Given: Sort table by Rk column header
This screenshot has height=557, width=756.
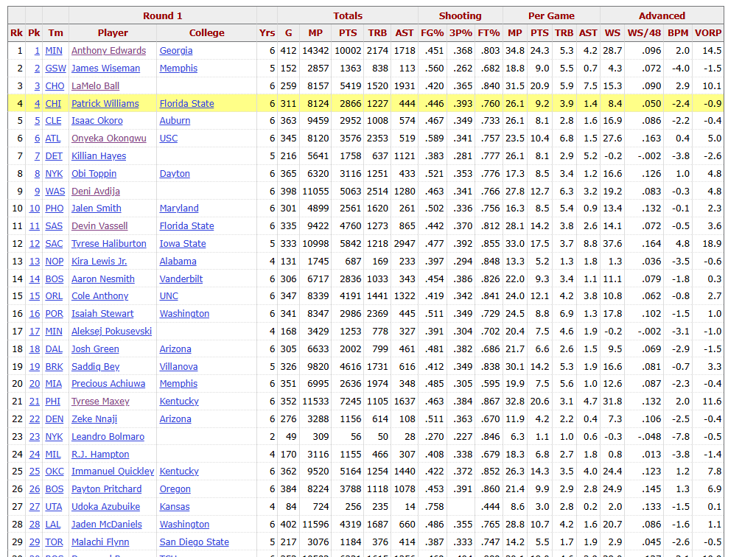Looking at the screenshot, I should [x=16, y=33].
